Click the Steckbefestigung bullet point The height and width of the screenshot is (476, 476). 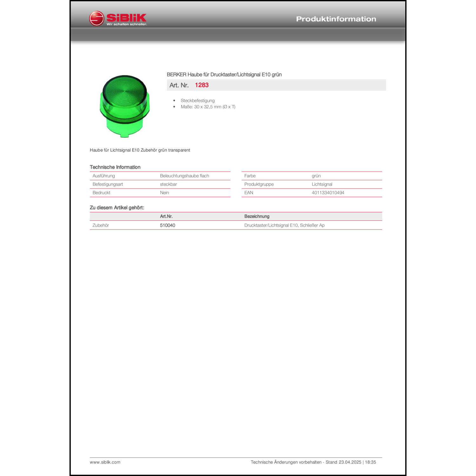(x=197, y=101)
